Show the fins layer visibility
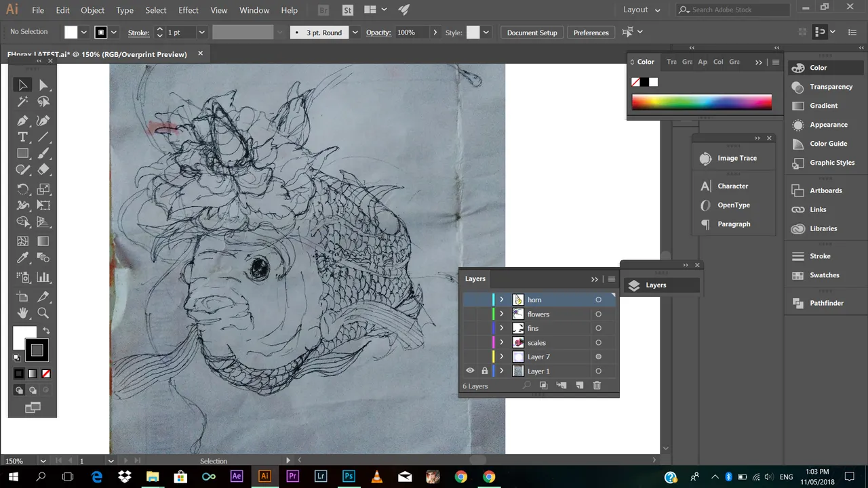The height and width of the screenshot is (488, 868). 469,328
